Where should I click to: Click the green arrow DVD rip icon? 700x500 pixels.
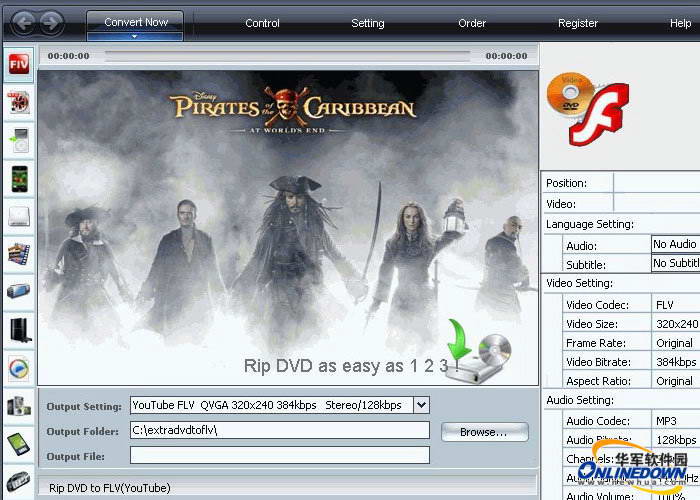click(479, 351)
